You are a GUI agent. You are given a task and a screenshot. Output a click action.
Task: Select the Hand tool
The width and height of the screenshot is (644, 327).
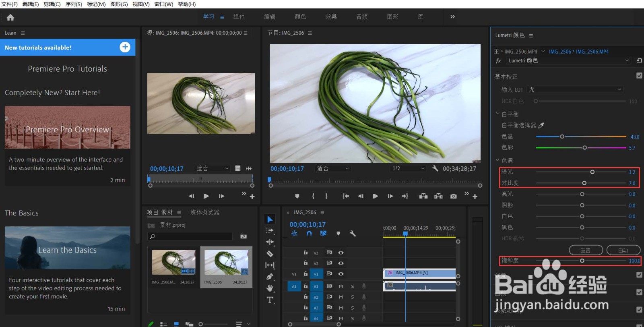[270, 288]
